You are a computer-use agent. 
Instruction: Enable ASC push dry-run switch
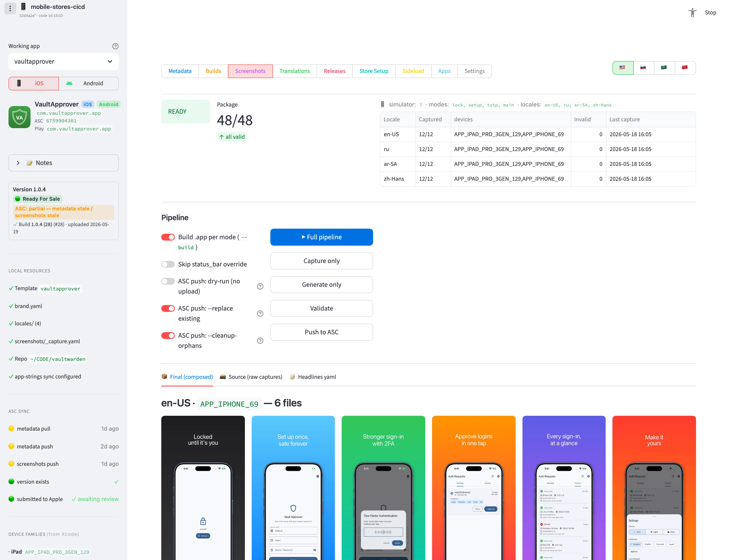point(168,281)
